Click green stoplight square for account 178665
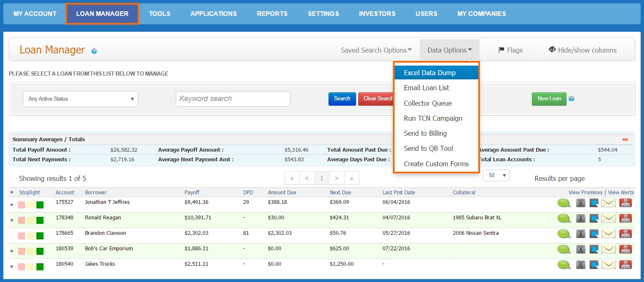This screenshot has height=282, width=644. [x=40, y=236]
